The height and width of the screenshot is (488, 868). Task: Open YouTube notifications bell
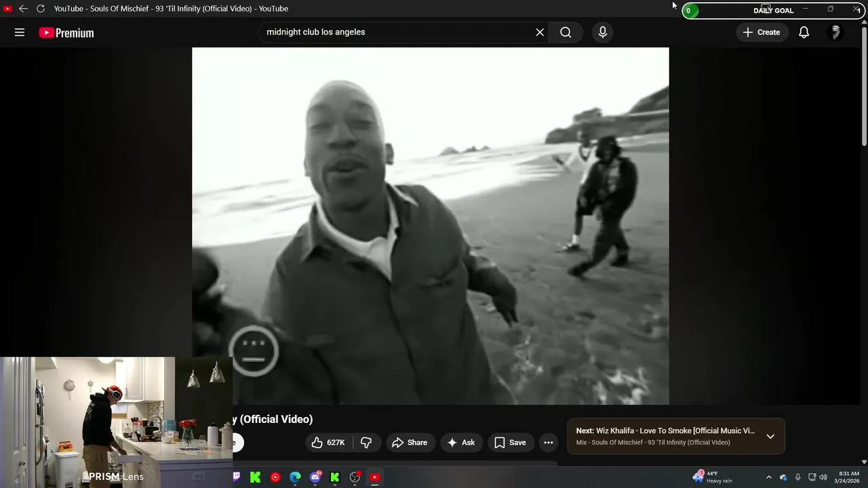point(804,33)
